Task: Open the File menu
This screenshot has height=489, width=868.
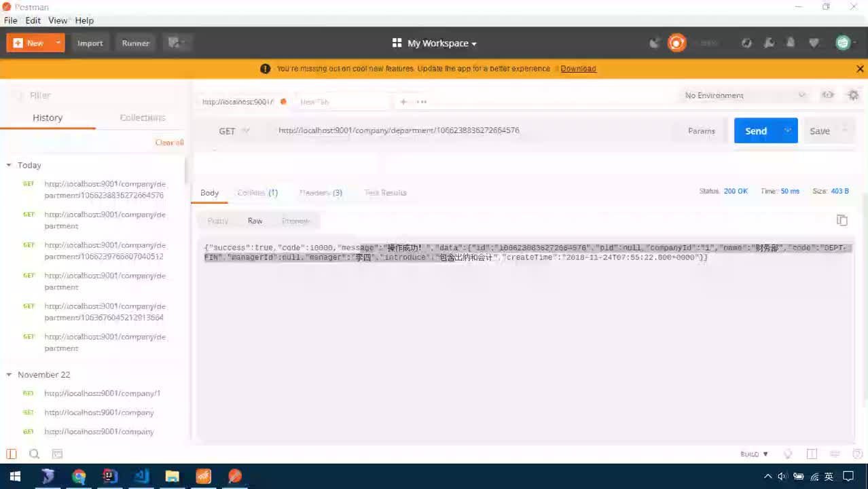Action: click(x=11, y=20)
